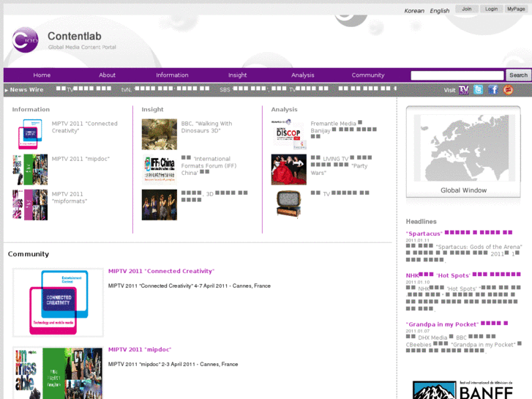Open the vintage television thumbnail
This screenshot has width=532, height=399.
289,204
